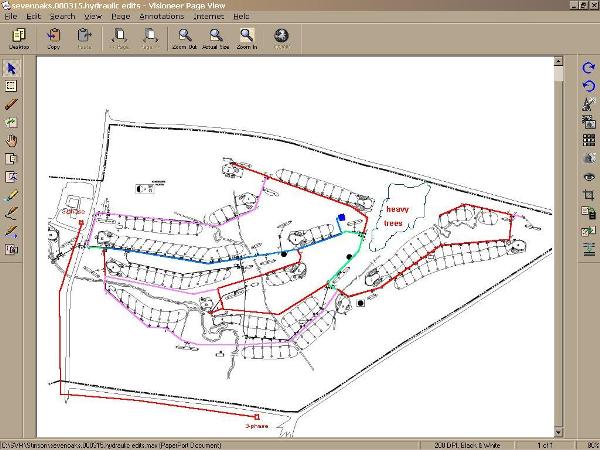Click the Desktop toolbar button

click(18, 38)
